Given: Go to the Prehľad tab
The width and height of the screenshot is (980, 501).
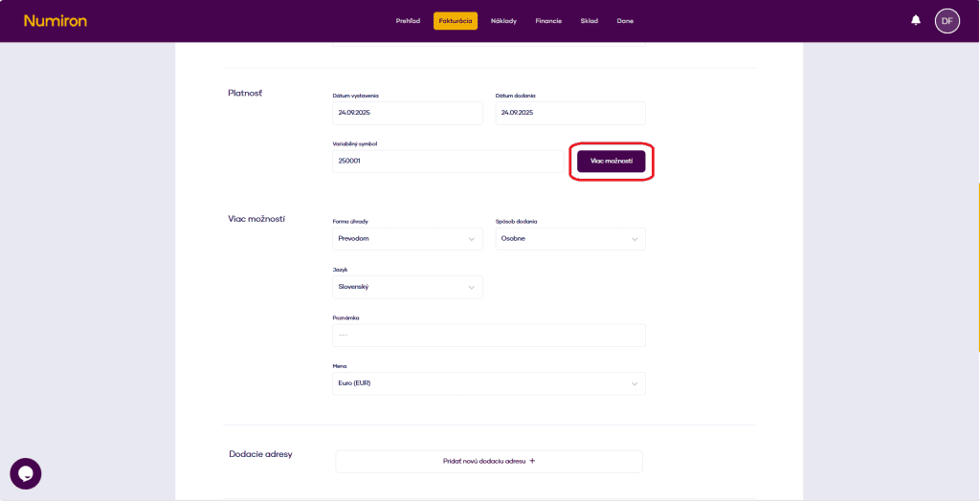Looking at the screenshot, I should click(408, 21).
